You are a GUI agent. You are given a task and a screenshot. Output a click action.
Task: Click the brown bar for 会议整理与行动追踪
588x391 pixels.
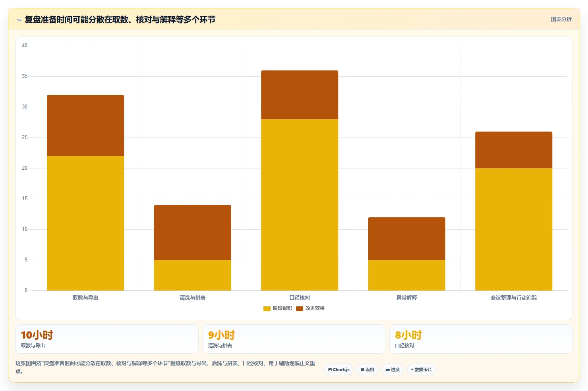(514, 150)
